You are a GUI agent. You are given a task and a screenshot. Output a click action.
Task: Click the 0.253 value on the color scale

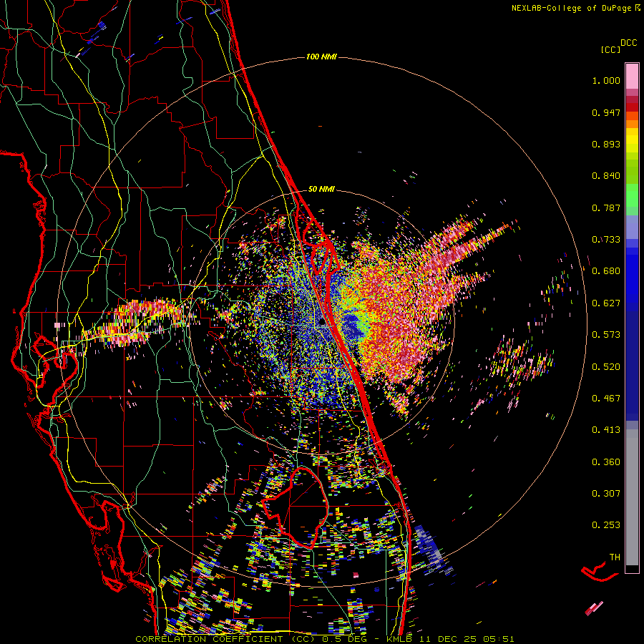(606, 525)
